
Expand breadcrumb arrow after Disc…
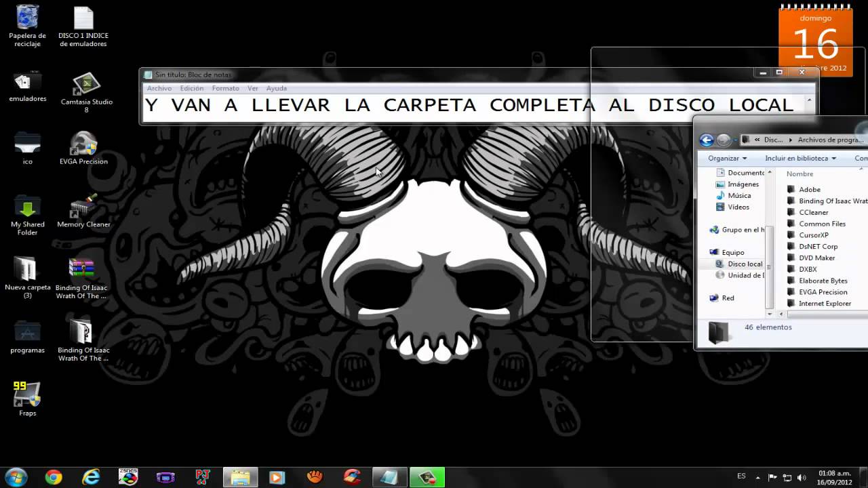790,140
